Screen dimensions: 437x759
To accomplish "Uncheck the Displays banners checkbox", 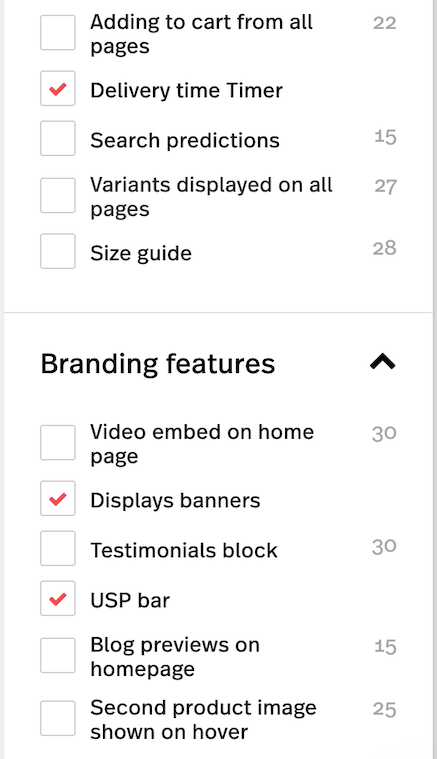I will click(x=58, y=498).
